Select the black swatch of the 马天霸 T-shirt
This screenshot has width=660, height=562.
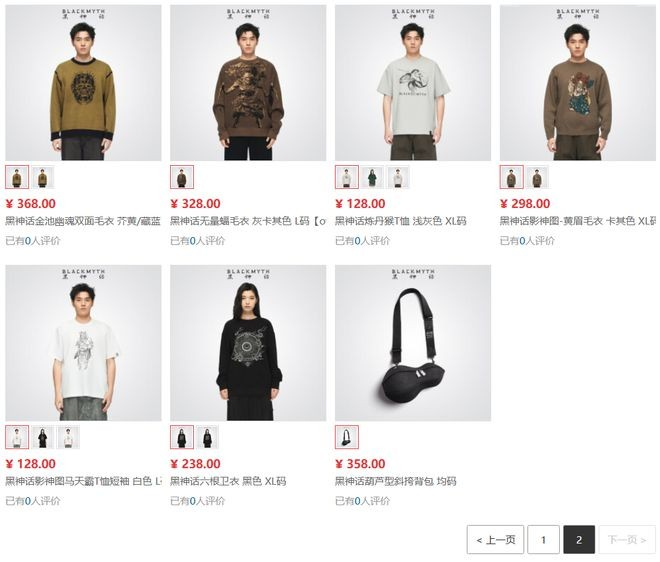(43, 437)
